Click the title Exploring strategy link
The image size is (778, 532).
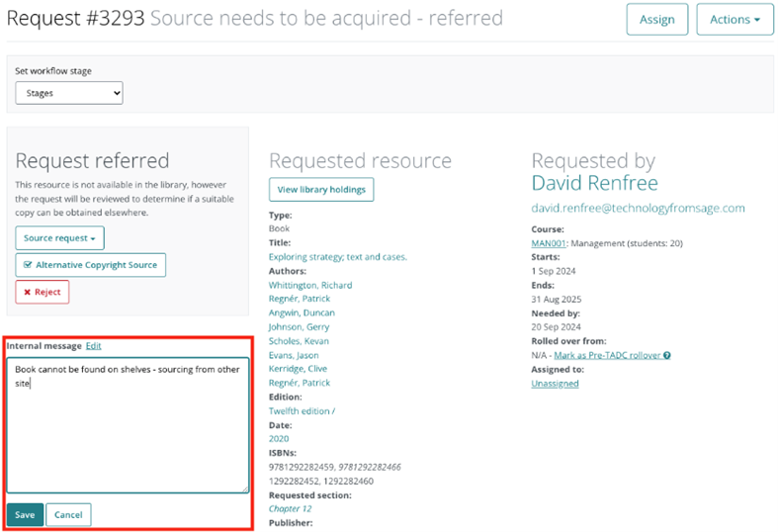pos(337,257)
